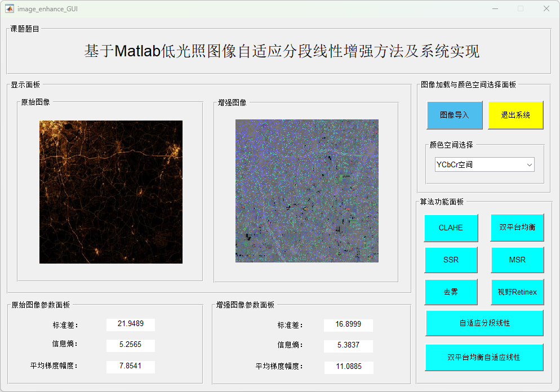Choose the MSR algorithm button

[x=517, y=260]
